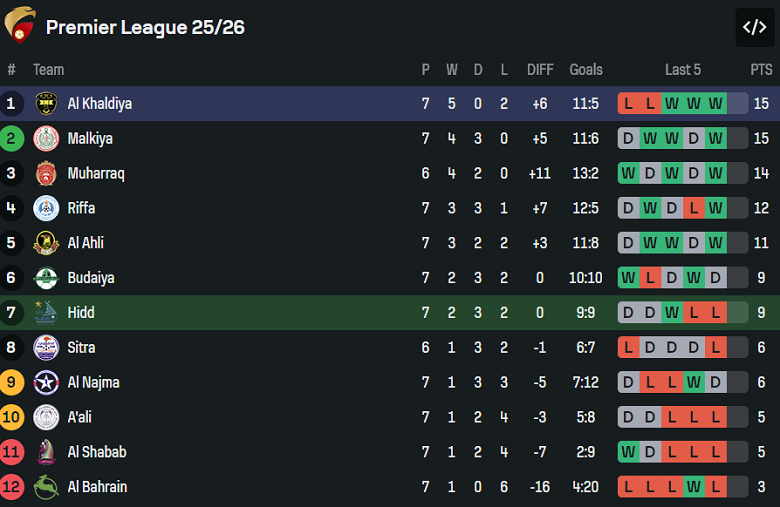This screenshot has width=780, height=507.
Task: Click the Al Khaldiya club crest
Action: click(x=46, y=103)
